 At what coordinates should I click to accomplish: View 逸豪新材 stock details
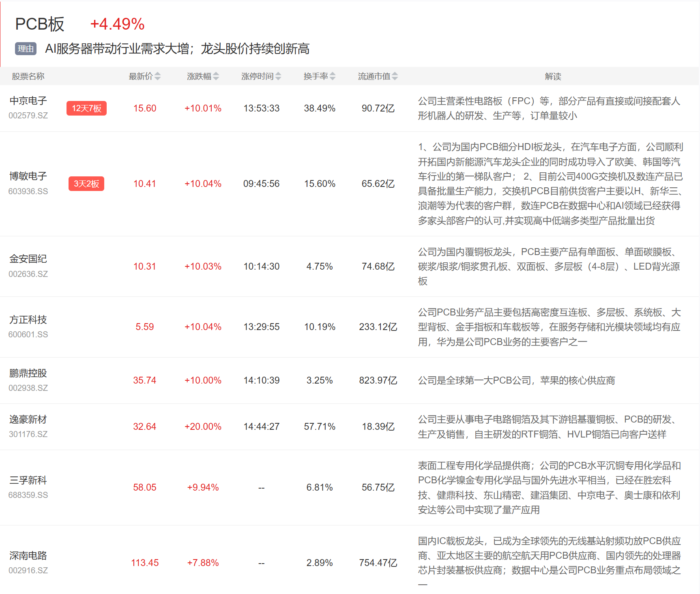click(x=28, y=419)
